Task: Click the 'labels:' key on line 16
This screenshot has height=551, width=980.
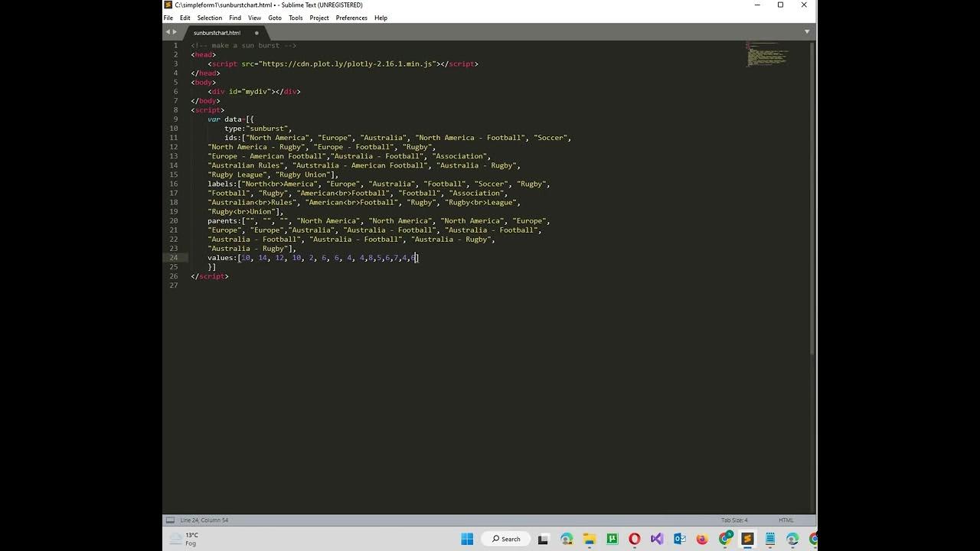Action: [x=222, y=184]
